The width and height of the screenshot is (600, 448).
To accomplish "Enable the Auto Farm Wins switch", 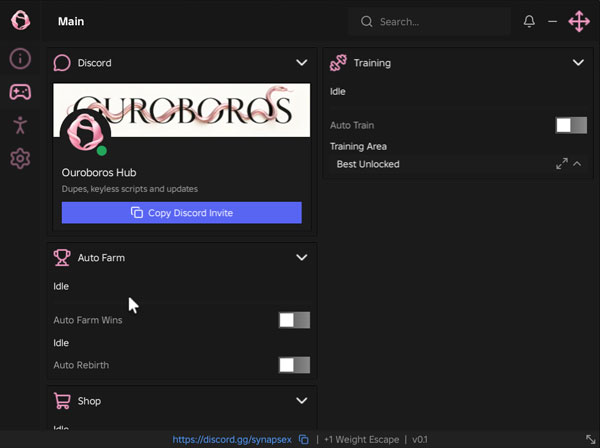I will [x=294, y=320].
